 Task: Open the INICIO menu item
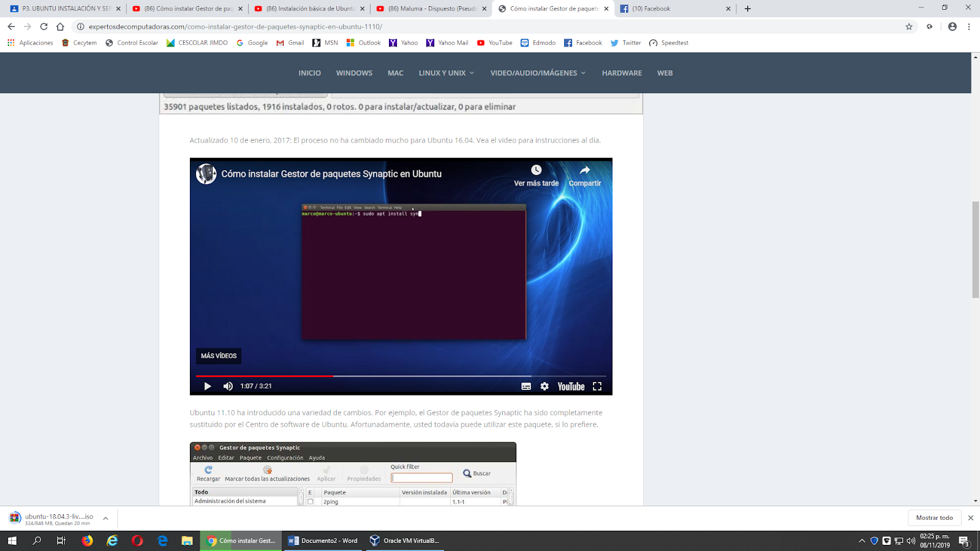click(309, 73)
